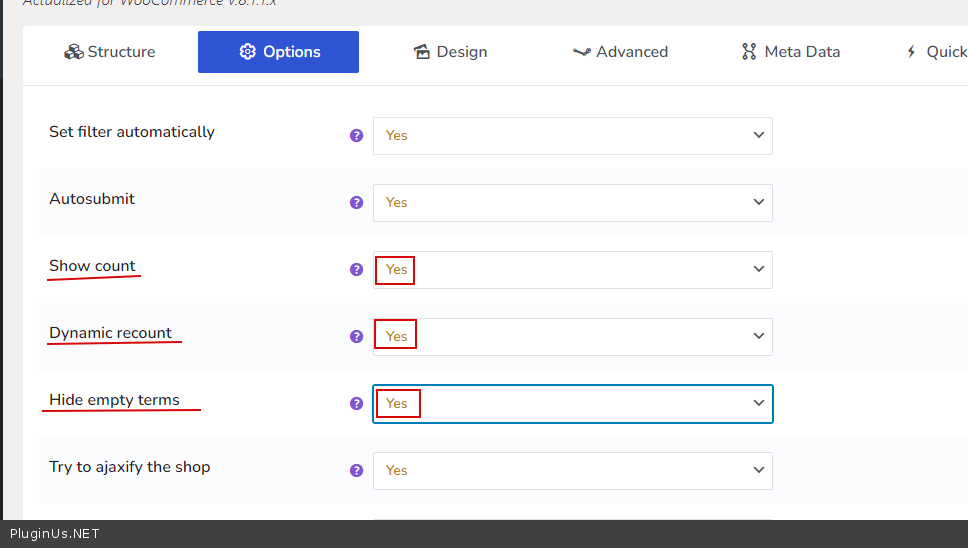968x548 pixels.
Task: Open the Hide empty terms dropdown
Action: (x=572, y=403)
